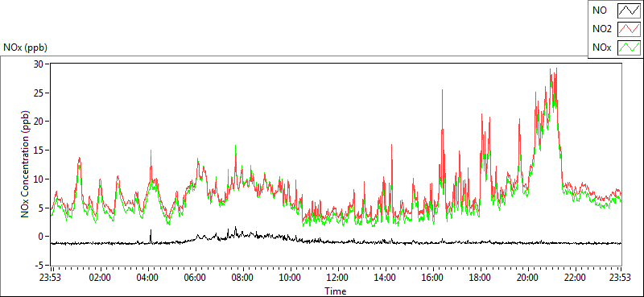Click the highest NO2 peak near 21:00

click(x=556, y=68)
